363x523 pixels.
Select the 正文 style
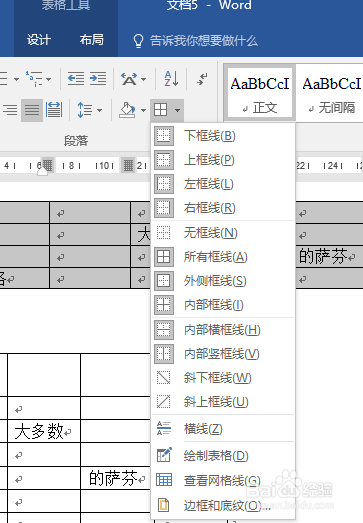pos(260,93)
